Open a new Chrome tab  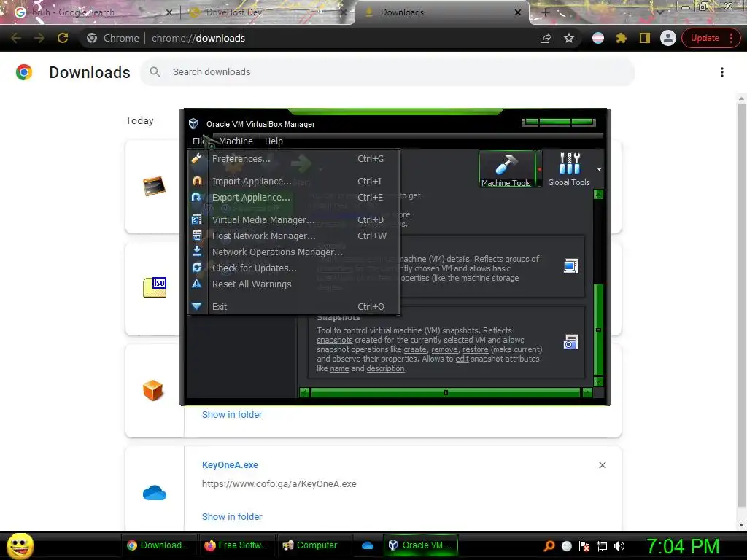coord(546,12)
